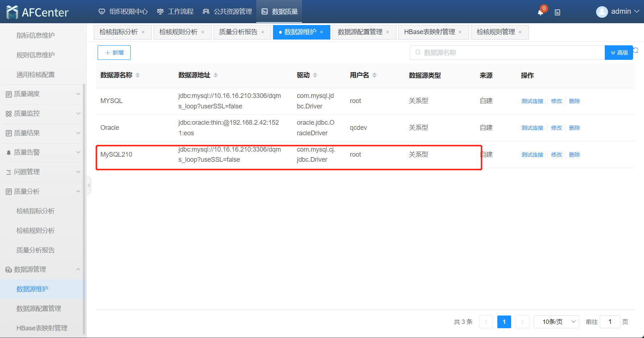Sort by 用户名 column sort arrows
Viewport: 644px width, 338px height.
click(374, 75)
